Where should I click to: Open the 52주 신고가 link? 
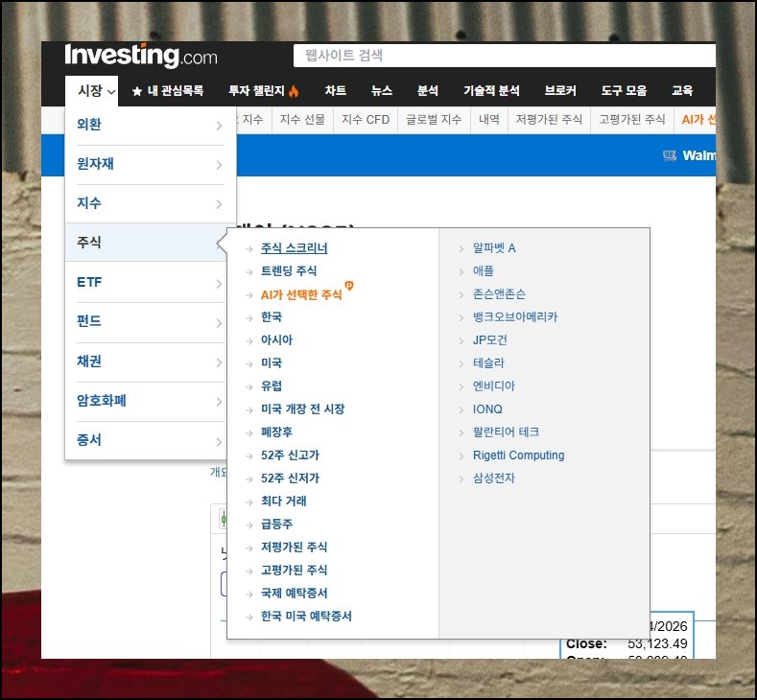(290, 455)
